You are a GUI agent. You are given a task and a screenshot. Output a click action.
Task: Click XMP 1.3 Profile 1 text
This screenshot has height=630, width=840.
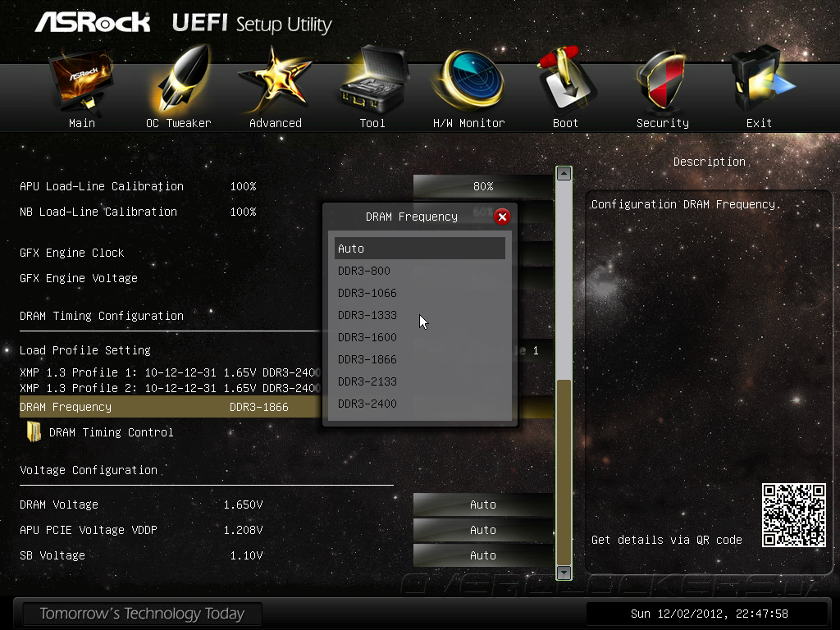pos(171,372)
